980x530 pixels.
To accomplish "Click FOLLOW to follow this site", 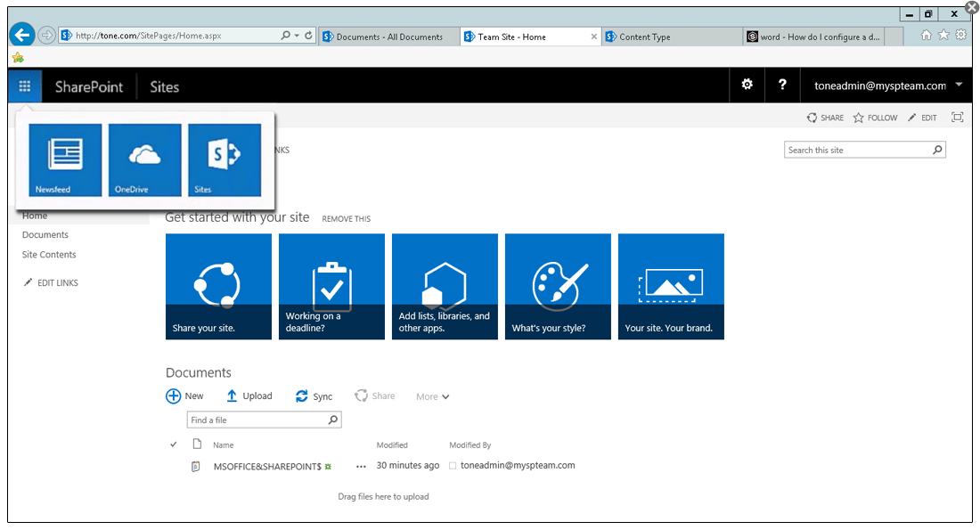I will click(875, 118).
